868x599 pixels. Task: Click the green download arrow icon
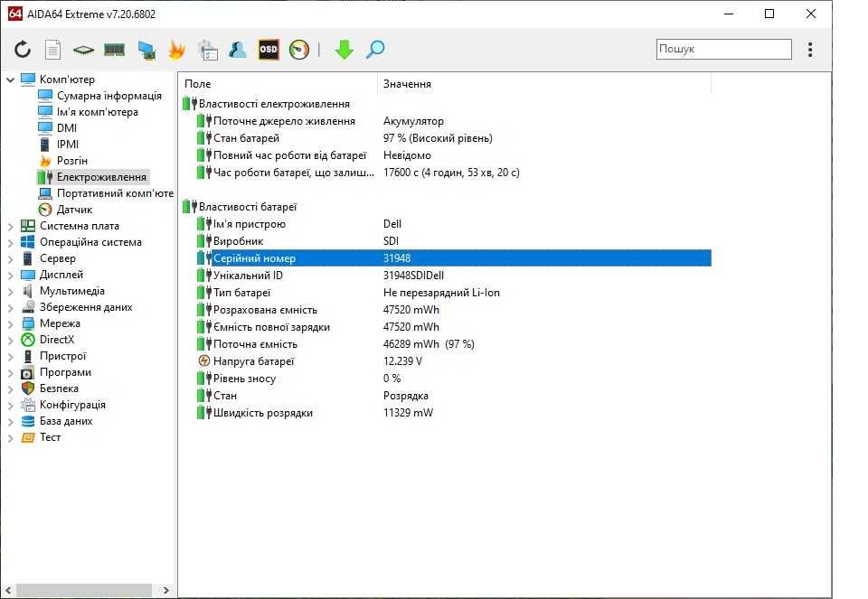pos(344,50)
